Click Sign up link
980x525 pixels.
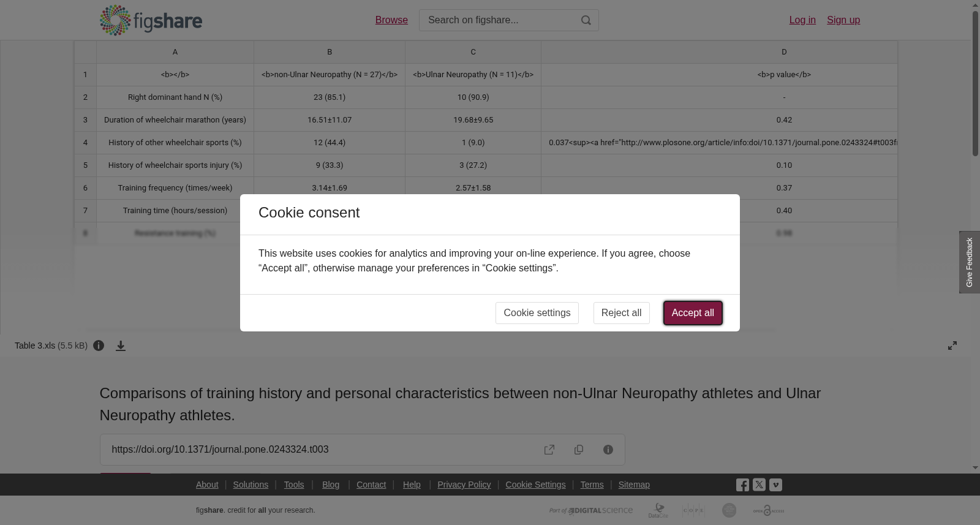point(843,20)
